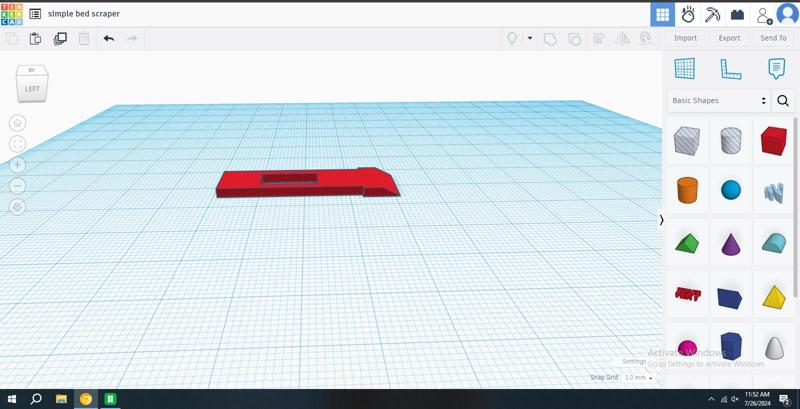Click the Zoom out minus icon
This screenshot has width=800, height=409.
(17, 186)
